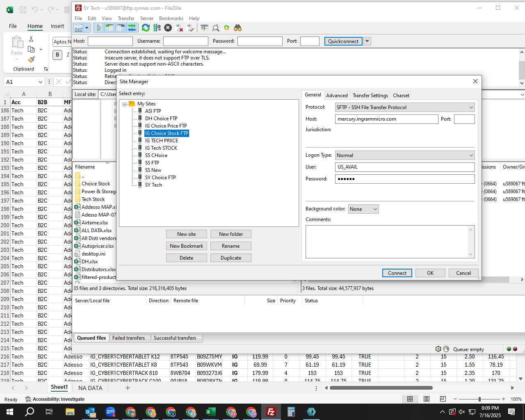525x420 pixels.
Task: Open Calculator from the taskbar
Action: (x=291, y=412)
